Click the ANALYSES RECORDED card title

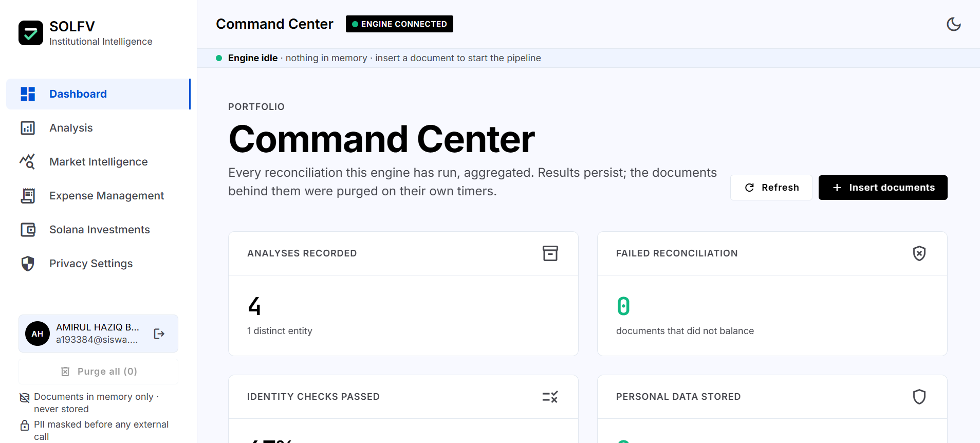pyautogui.click(x=302, y=253)
